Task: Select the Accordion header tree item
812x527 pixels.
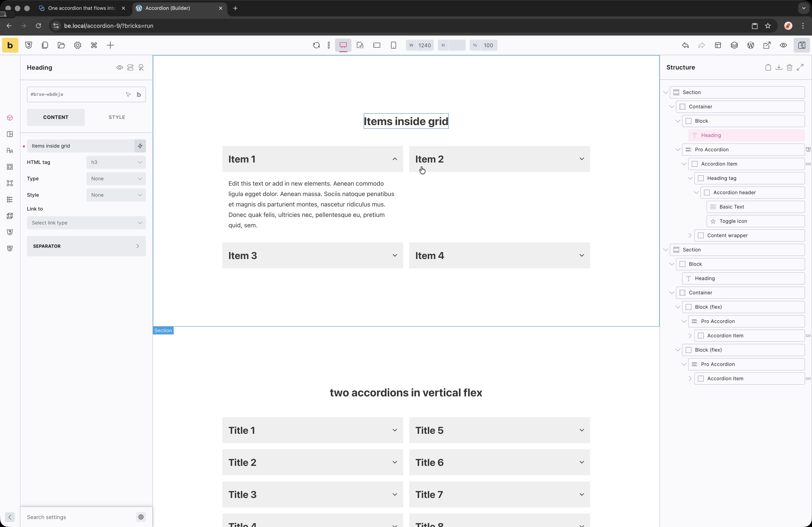Action: pos(752,193)
